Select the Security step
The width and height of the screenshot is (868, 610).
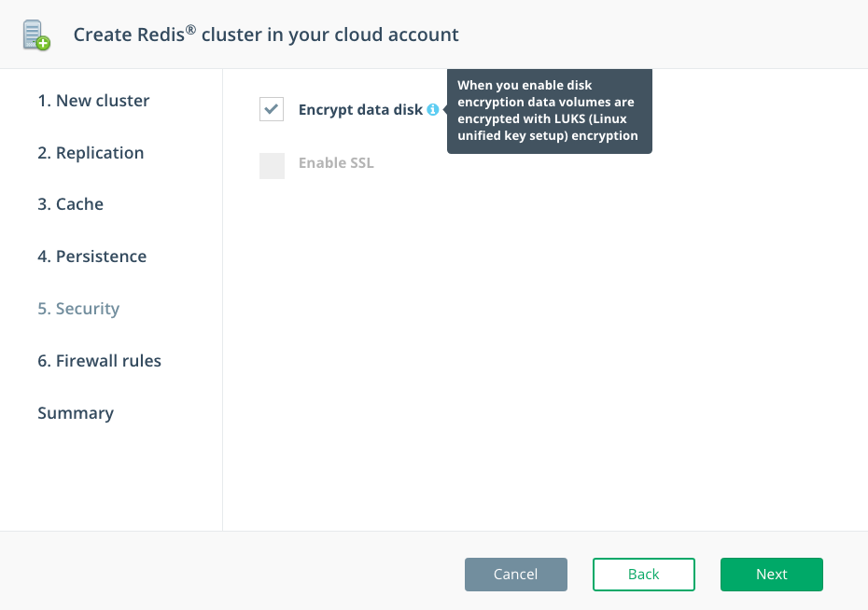[78, 309]
